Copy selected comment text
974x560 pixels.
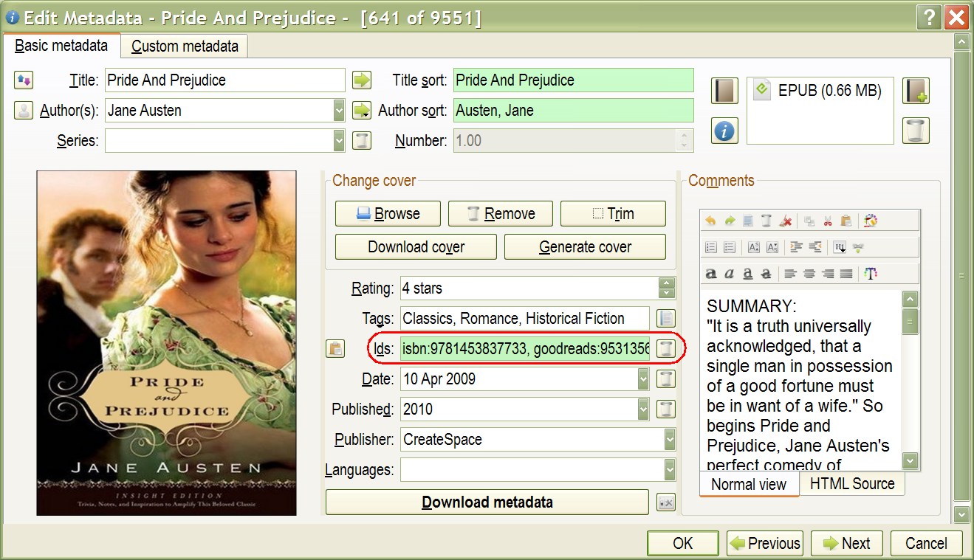(809, 221)
